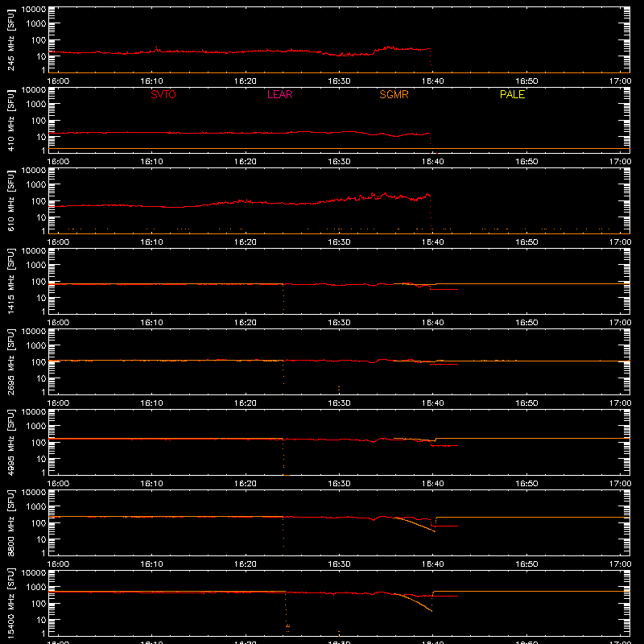Click 16:40 time label under 8800 MHz panel

tap(432, 564)
